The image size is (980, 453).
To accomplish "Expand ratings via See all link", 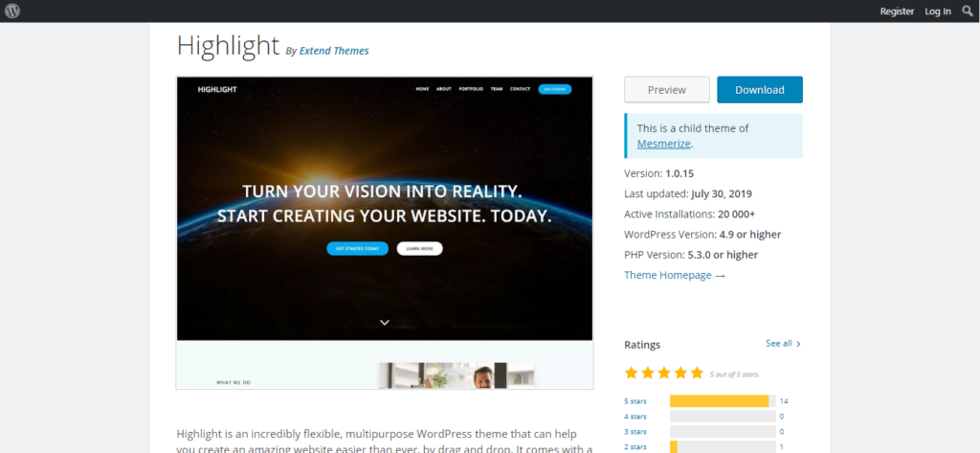I will (783, 343).
